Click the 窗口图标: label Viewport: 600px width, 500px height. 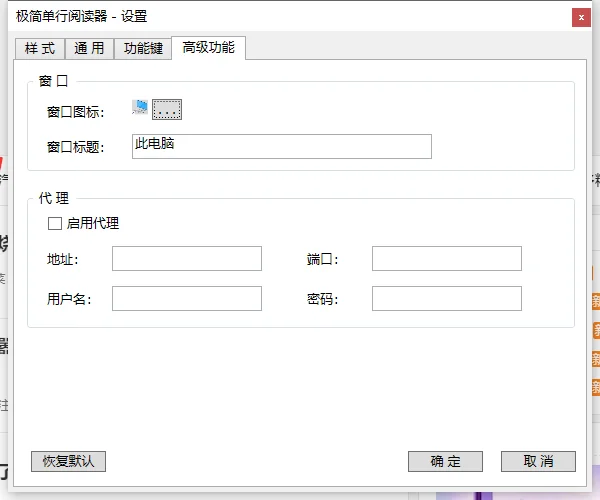[x=75, y=112]
